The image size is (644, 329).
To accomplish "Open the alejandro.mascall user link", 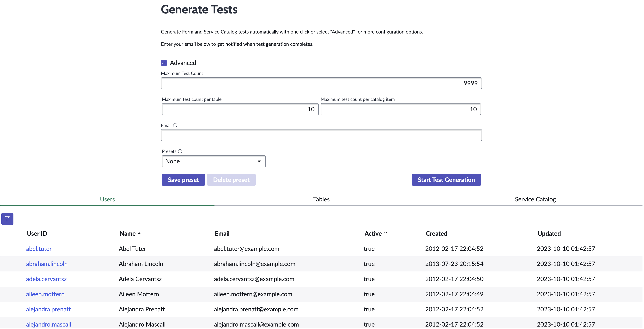I will (48, 324).
